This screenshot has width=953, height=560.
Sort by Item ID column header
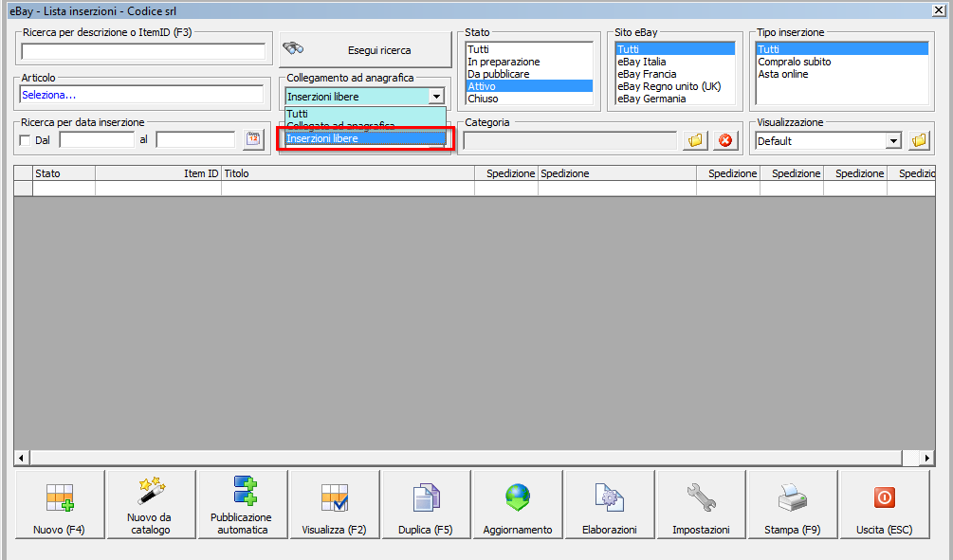click(x=158, y=173)
